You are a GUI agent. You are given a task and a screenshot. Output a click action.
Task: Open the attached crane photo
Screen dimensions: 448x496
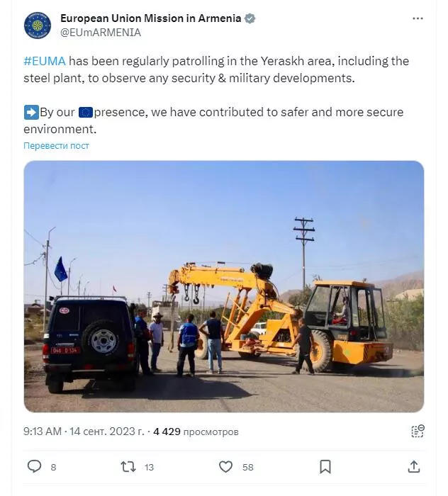click(224, 286)
